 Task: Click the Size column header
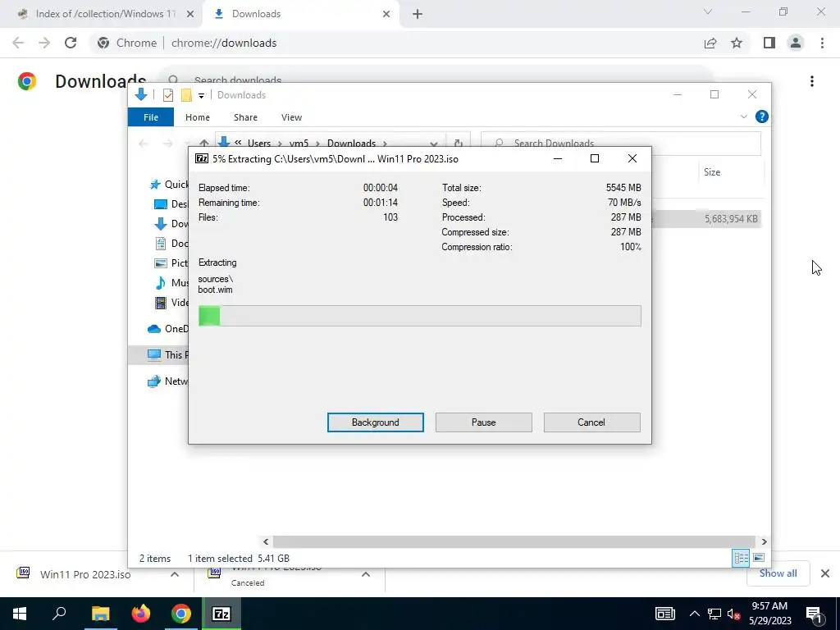point(712,172)
